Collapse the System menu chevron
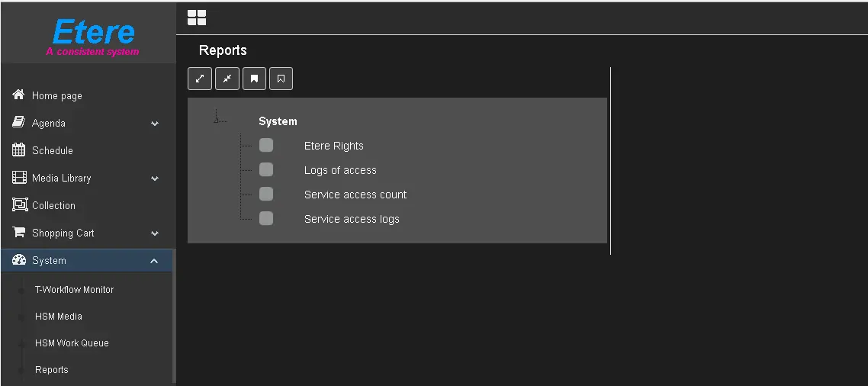Image resolution: width=868 pixels, height=386 pixels. tap(155, 261)
